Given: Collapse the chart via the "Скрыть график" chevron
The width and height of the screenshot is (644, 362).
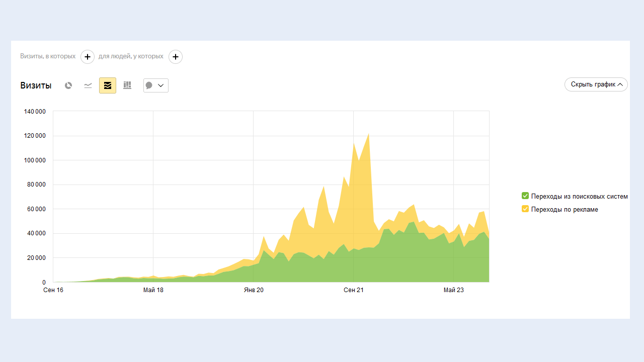Looking at the screenshot, I should (620, 84).
